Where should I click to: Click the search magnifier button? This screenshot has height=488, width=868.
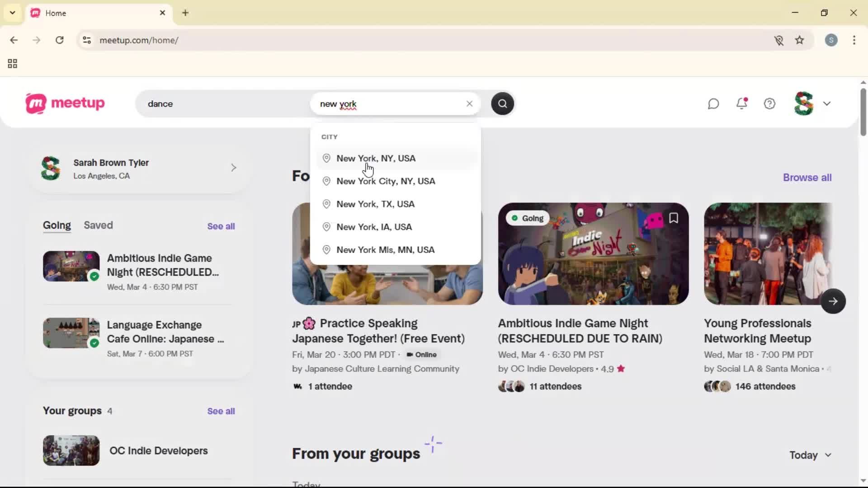pyautogui.click(x=502, y=103)
